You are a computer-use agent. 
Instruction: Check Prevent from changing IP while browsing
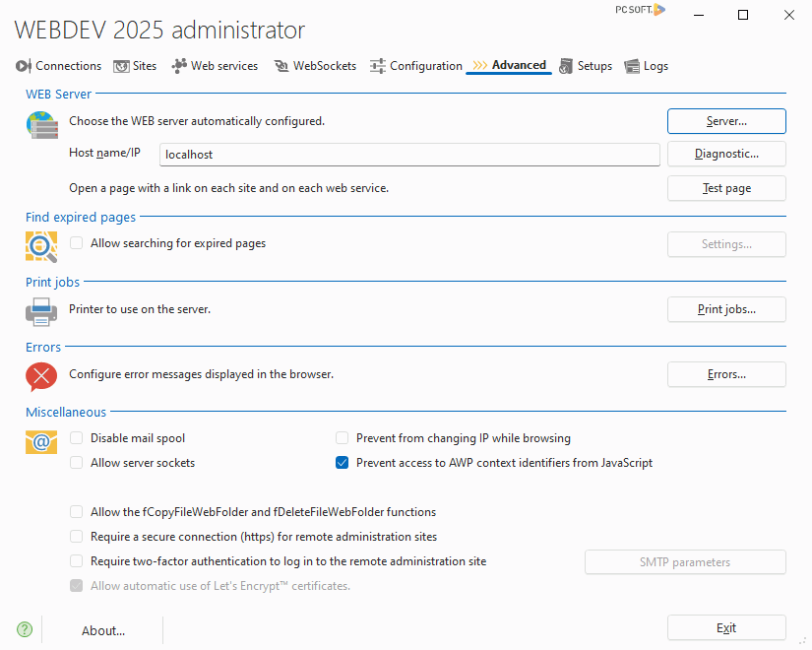[x=342, y=438]
